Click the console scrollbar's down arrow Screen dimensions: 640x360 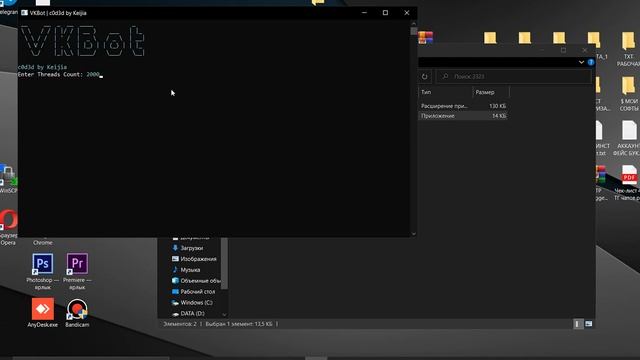pyautogui.click(x=413, y=234)
